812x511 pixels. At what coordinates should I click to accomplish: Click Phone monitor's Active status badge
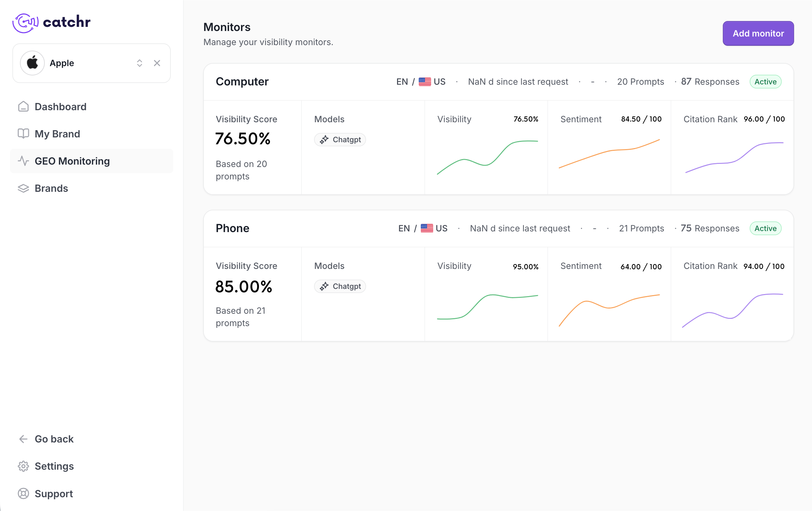click(x=765, y=228)
